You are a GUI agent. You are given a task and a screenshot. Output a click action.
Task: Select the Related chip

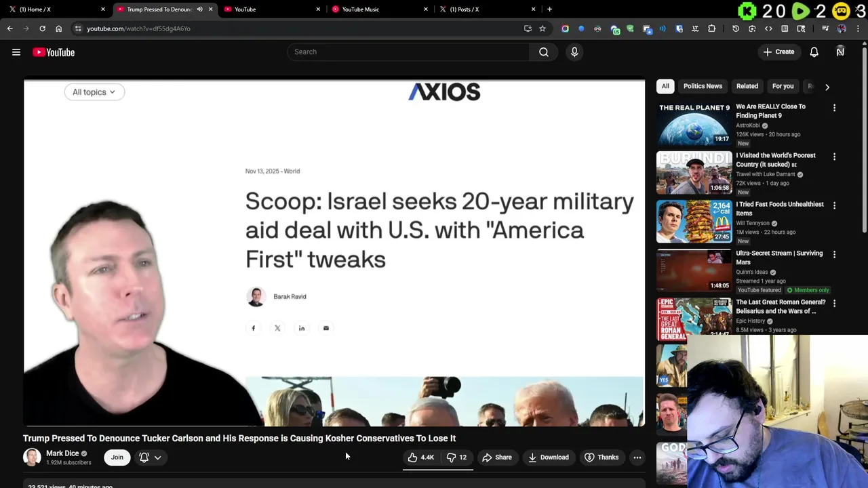pyautogui.click(x=747, y=86)
